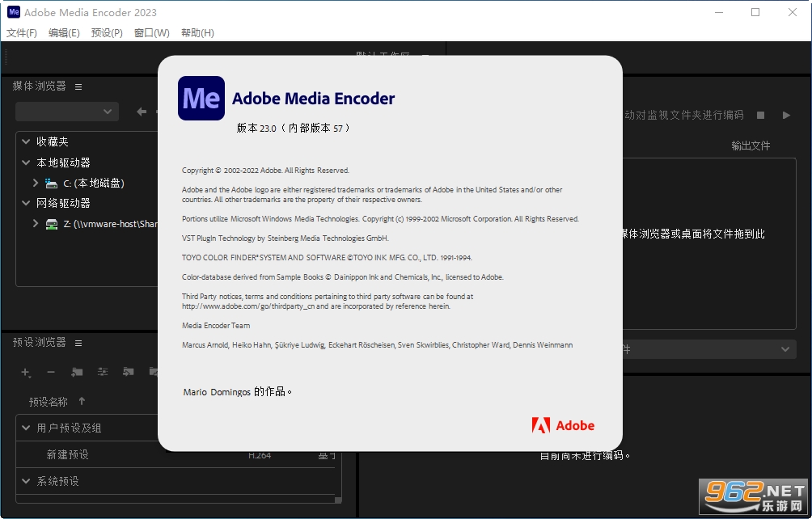
Task: Click the Media Encoder Team credits heading
Action: coord(216,326)
